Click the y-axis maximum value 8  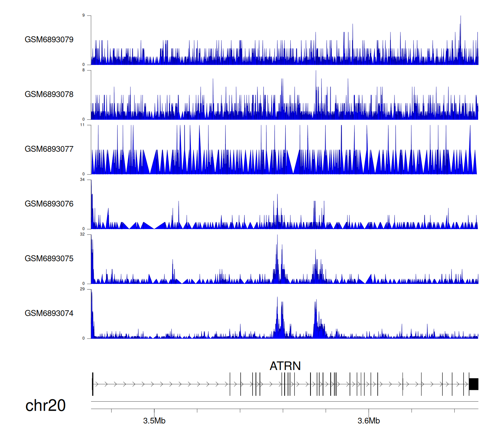[83, 70]
